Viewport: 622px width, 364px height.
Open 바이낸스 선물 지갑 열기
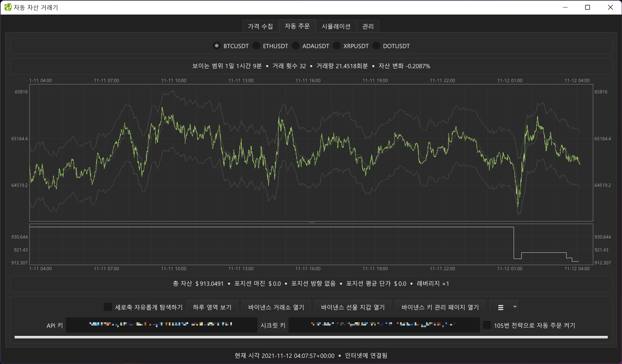pos(353,307)
